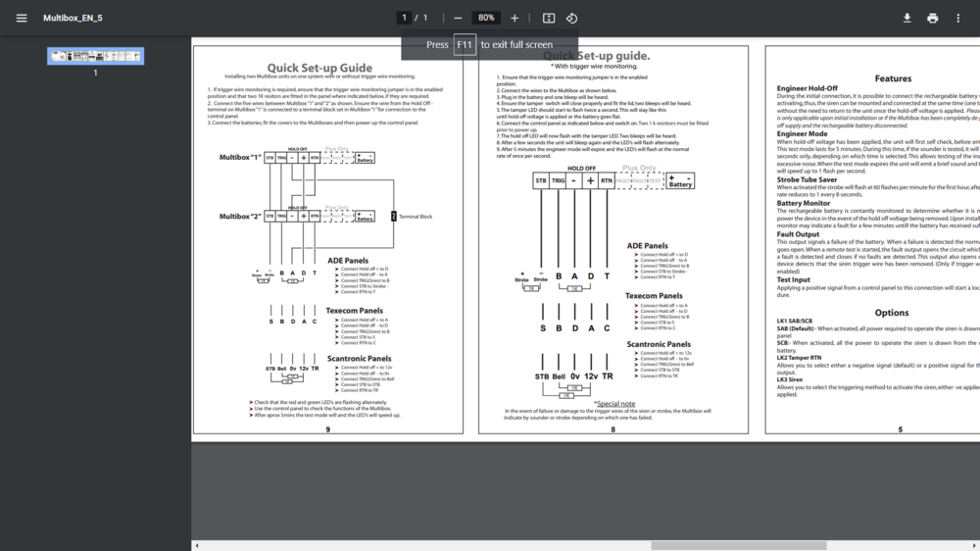Click the horizontal scrollbar thumb
Viewport: 980px width, 551px height.
(738, 545)
